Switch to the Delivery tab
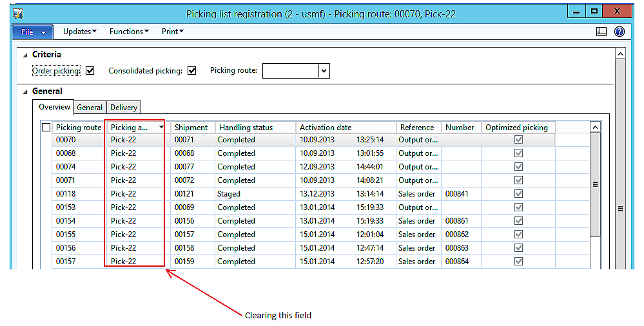This screenshot has width=644, height=326. tap(123, 108)
